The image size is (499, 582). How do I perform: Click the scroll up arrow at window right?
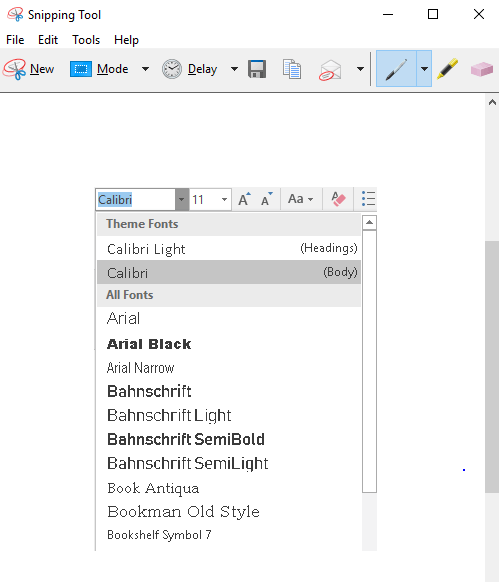coord(492,102)
